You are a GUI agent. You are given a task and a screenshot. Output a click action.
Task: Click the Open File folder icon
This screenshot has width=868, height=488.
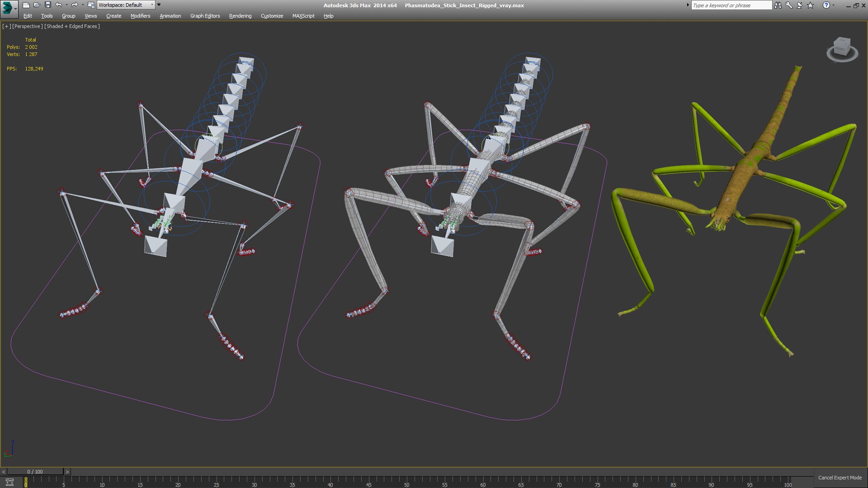coord(37,5)
